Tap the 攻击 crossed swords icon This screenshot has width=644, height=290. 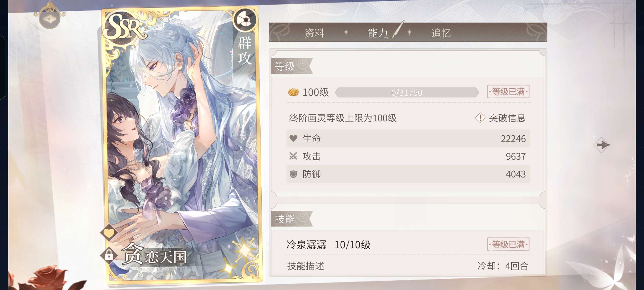pos(293,156)
